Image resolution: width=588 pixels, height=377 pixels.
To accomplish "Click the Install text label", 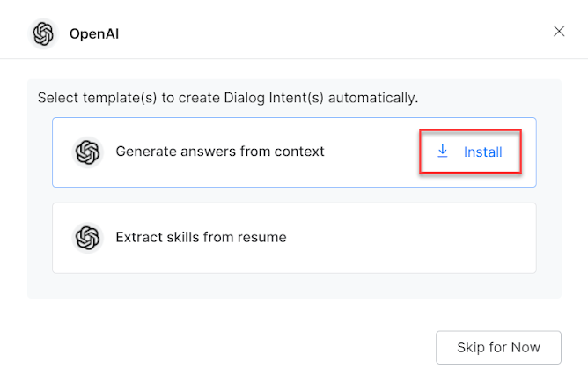I will tap(483, 152).
